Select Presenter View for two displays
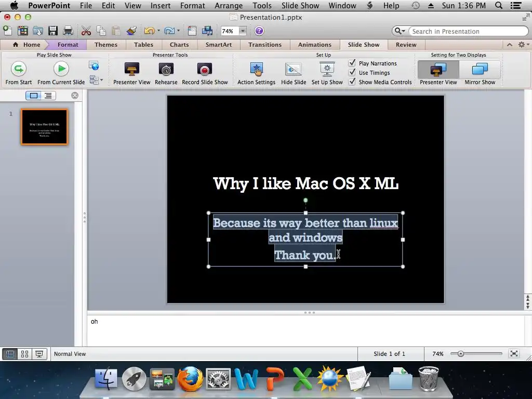Screen dimensions: 532x399 [438, 74]
